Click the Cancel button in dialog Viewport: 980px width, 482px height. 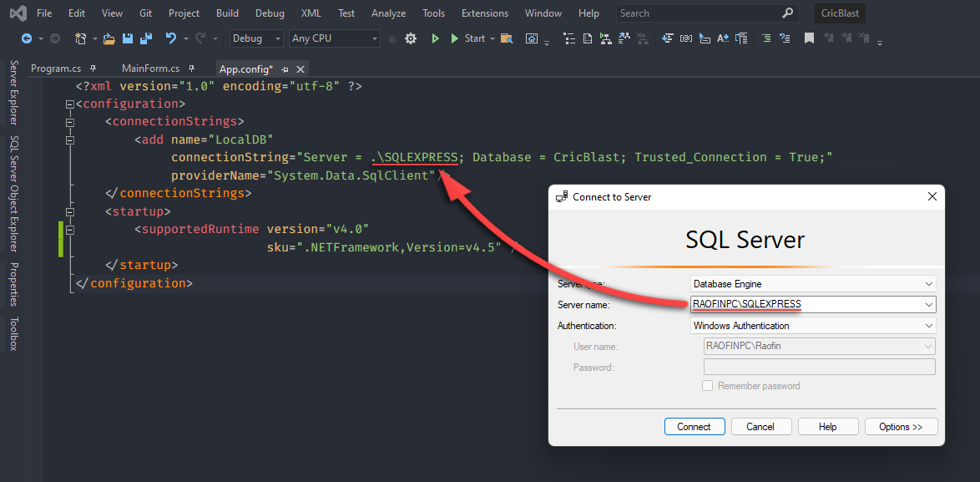click(x=760, y=426)
